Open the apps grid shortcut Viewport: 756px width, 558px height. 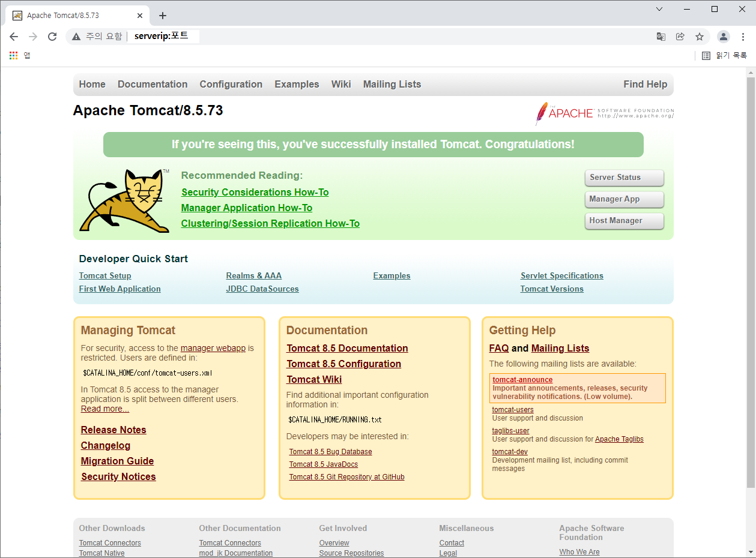click(14, 55)
